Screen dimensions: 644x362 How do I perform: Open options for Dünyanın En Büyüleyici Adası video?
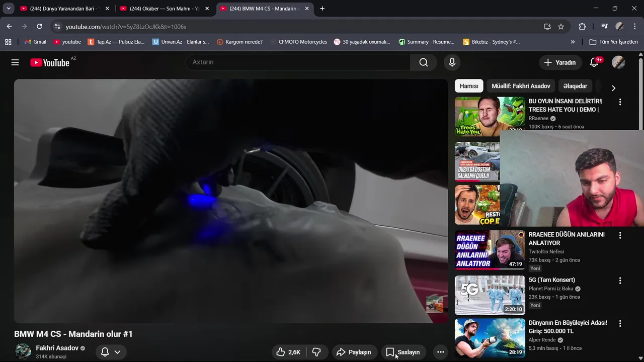coord(620,323)
